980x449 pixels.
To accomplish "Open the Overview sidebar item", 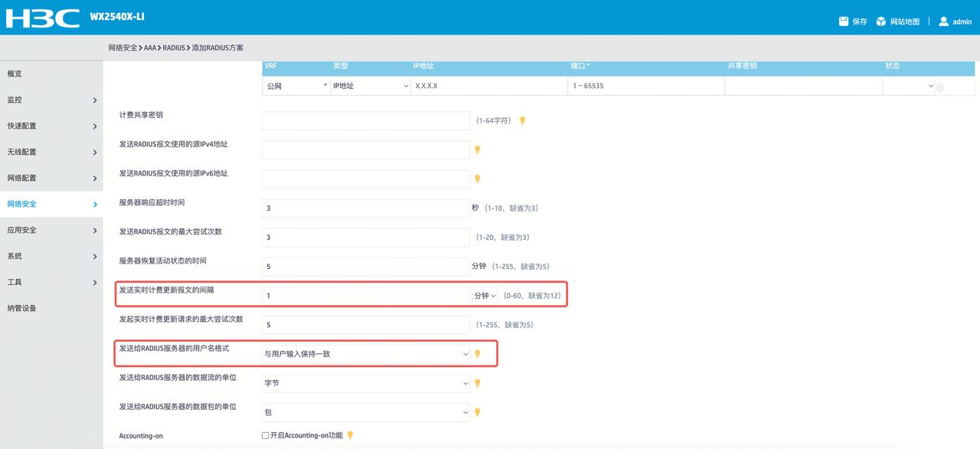I will (51, 74).
